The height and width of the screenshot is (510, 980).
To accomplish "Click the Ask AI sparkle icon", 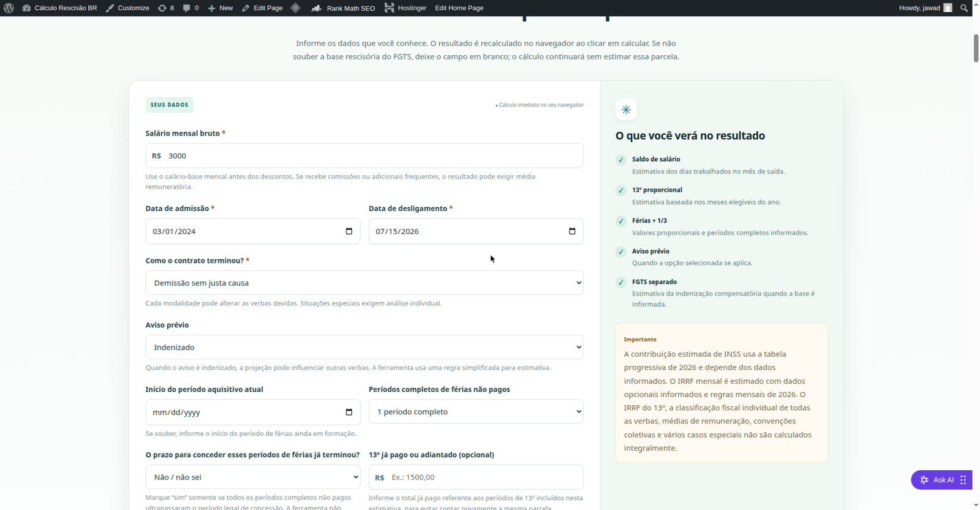I will point(924,480).
